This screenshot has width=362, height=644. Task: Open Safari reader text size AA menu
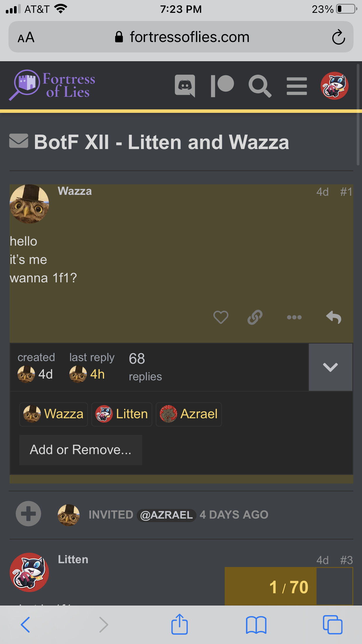[x=26, y=37]
